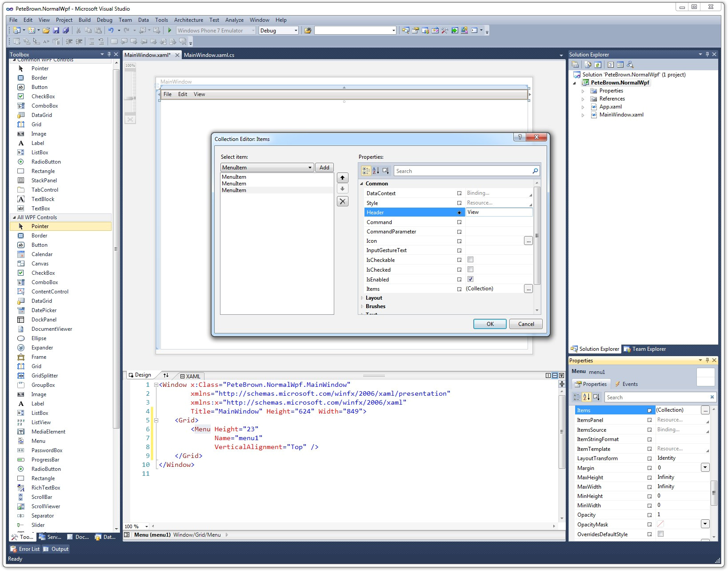
Task: Collapse the Common property category
Action: tap(361, 184)
